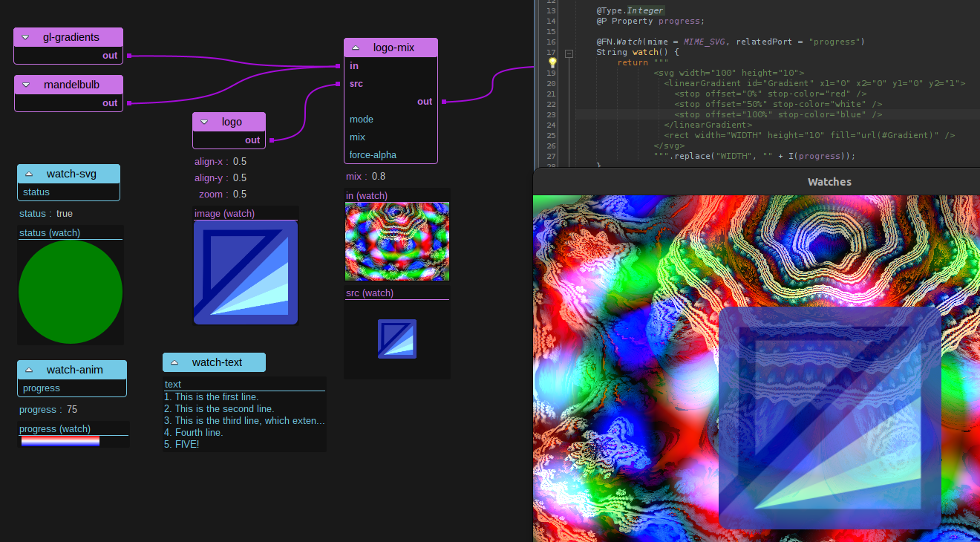Collapse the mandelbulb node with its triangle
This screenshot has height=542, width=980.
point(26,85)
